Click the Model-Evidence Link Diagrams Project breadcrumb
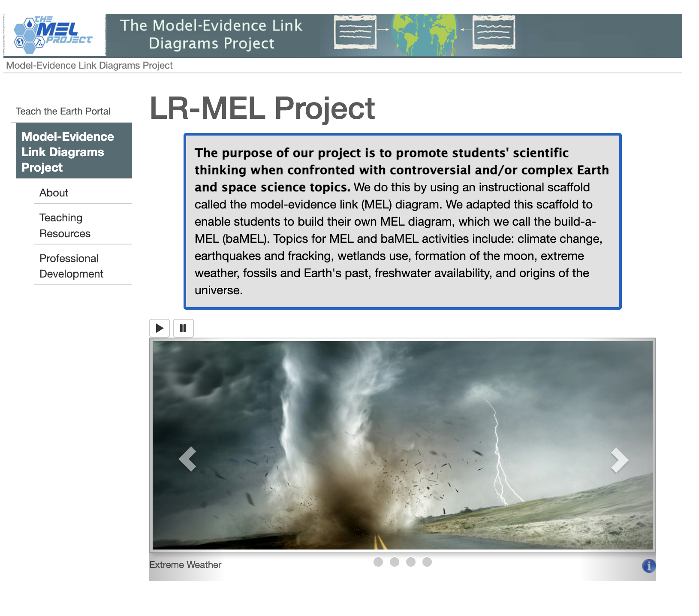Image resolution: width=699 pixels, height=616 pixels. tap(89, 65)
